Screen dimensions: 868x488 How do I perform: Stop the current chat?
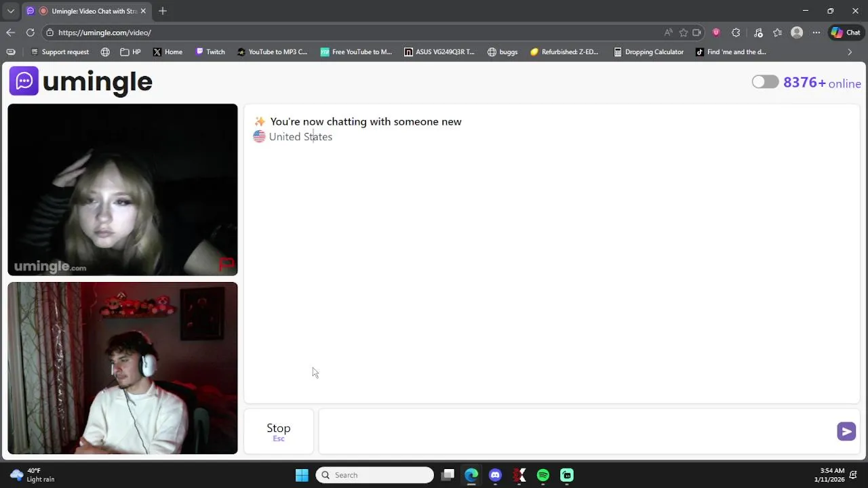pos(279,432)
